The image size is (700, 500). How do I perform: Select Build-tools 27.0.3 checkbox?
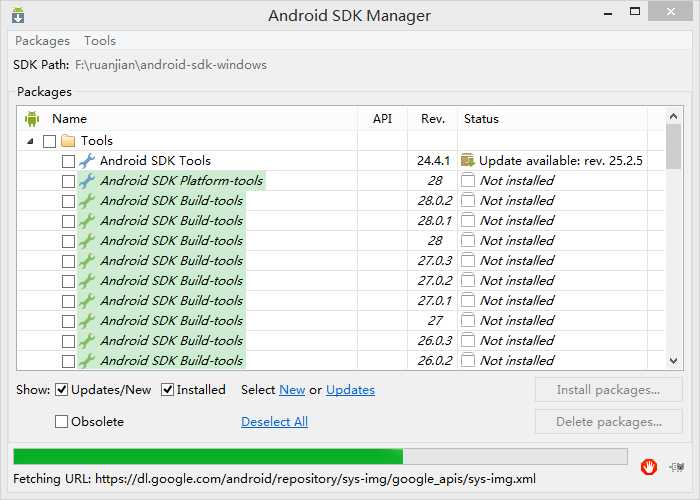pos(68,261)
